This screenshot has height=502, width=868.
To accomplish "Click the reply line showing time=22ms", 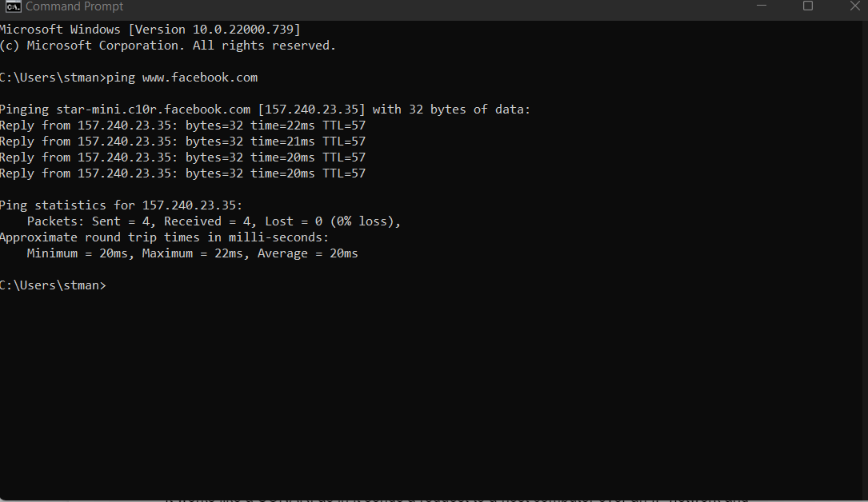I will pyautogui.click(x=182, y=125).
